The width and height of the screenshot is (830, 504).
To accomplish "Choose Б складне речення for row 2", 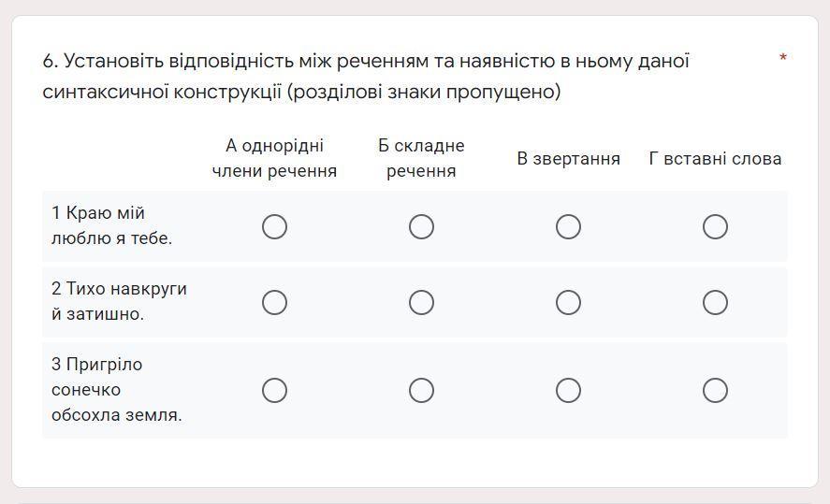I will tap(421, 303).
